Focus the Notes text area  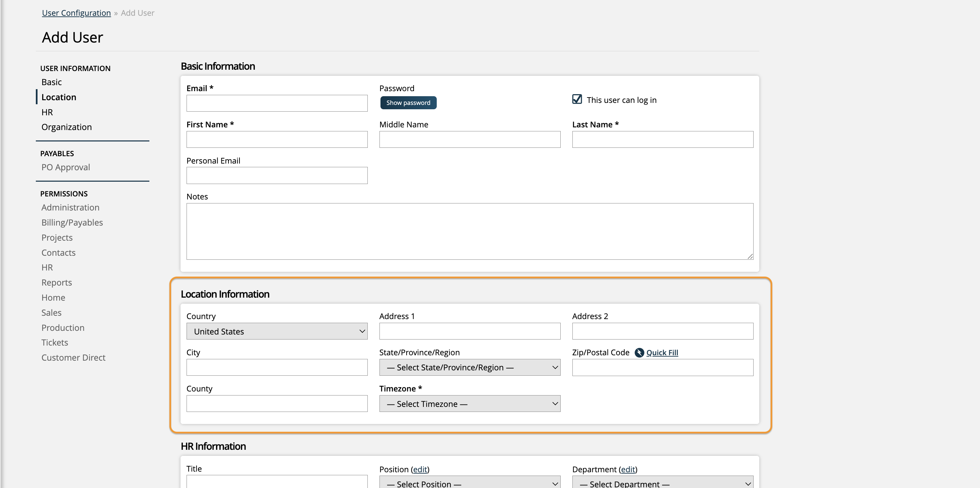(x=470, y=231)
